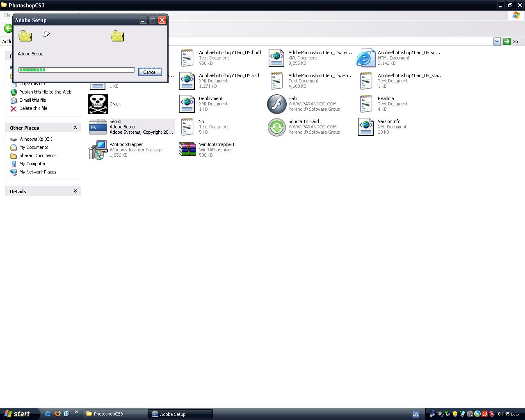Click Delete this file link
Image resolution: width=525 pixels, height=420 pixels.
pyautogui.click(x=33, y=108)
